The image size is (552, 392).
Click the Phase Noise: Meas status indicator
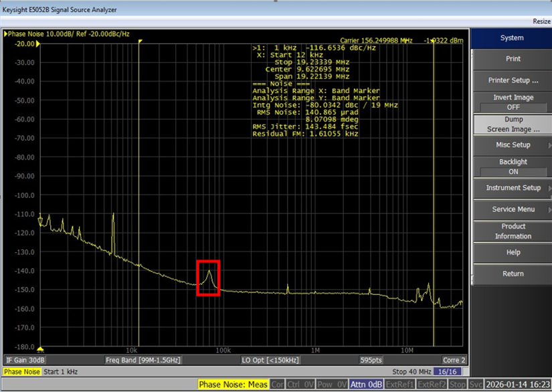point(233,385)
